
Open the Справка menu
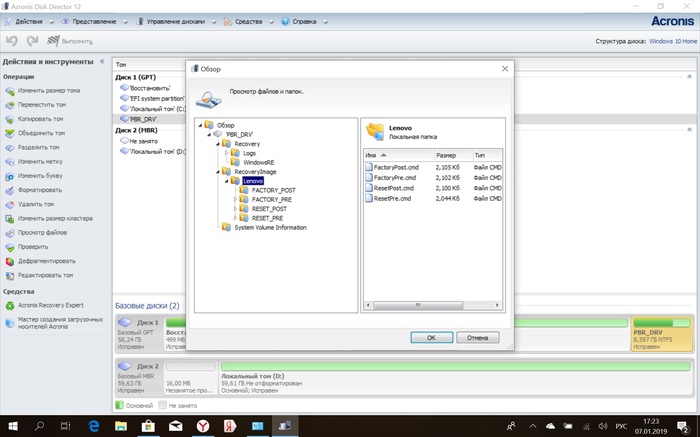[x=304, y=21]
